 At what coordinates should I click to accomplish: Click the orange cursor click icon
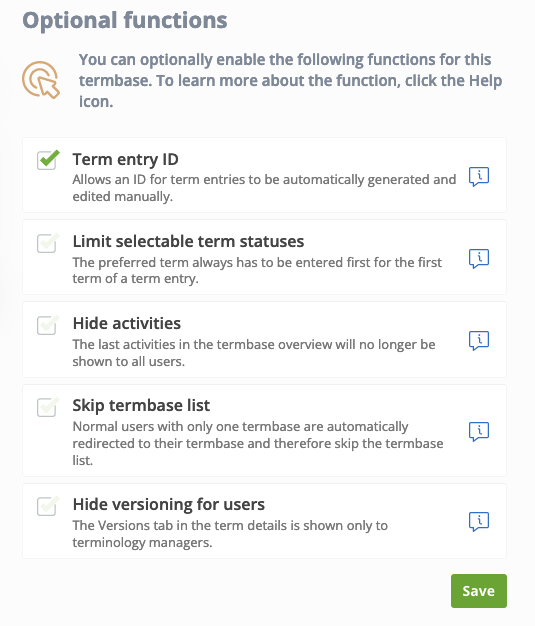[41, 79]
